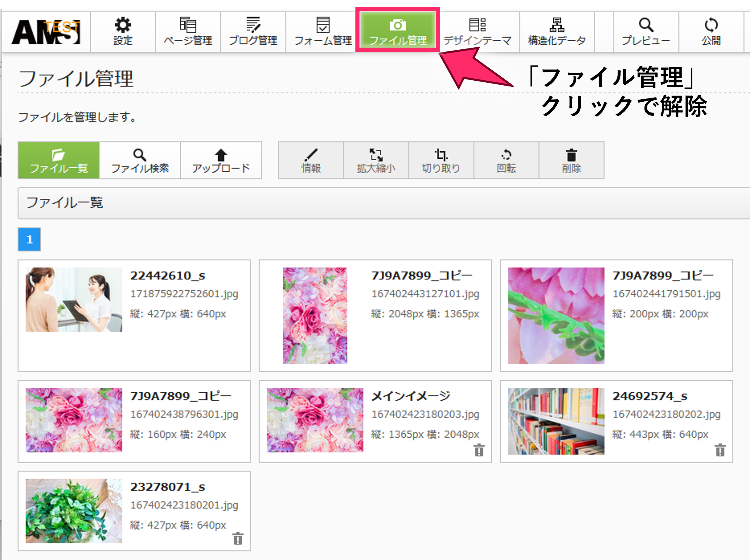Open the ファイル検索 tab
This screenshot has width=750, height=560.
pyautogui.click(x=140, y=160)
